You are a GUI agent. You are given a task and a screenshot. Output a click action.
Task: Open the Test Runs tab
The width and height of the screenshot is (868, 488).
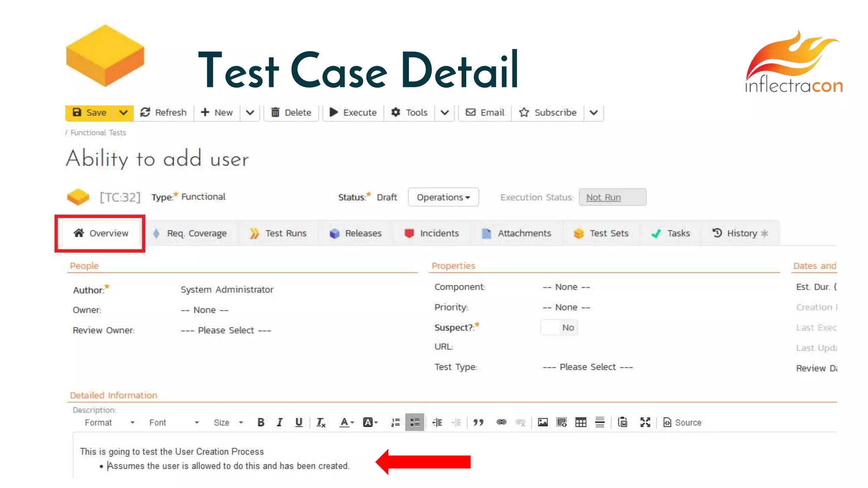278,233
